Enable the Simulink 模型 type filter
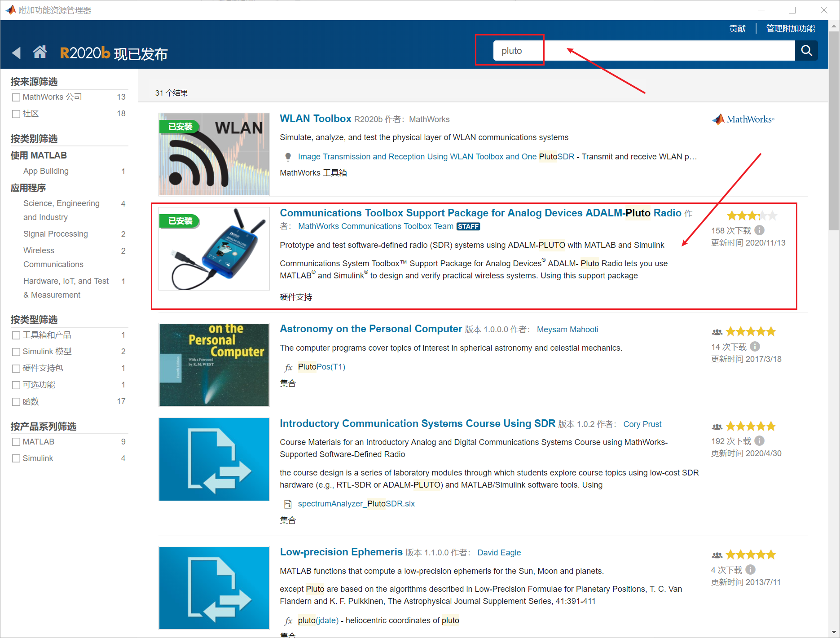The width and height of the screenshot is (840, 638). tap(16, 352)
